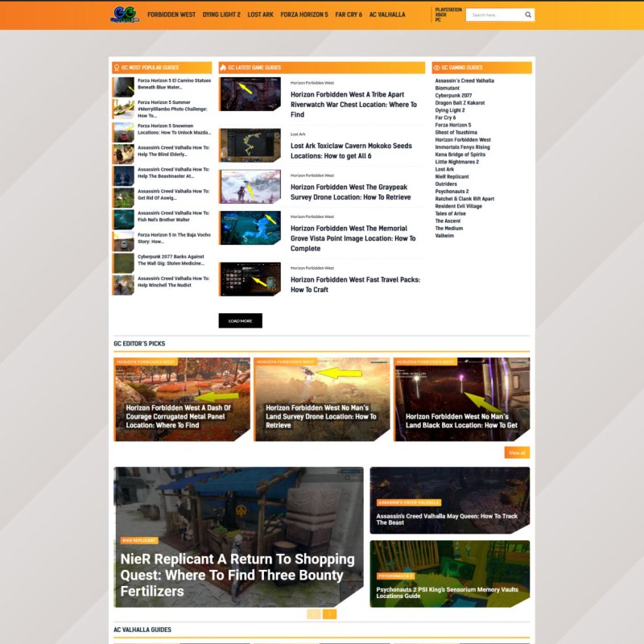Select Dying Light 2 in gaming guides list
This screenshot has height=644, width=644.
coord(450,110)
